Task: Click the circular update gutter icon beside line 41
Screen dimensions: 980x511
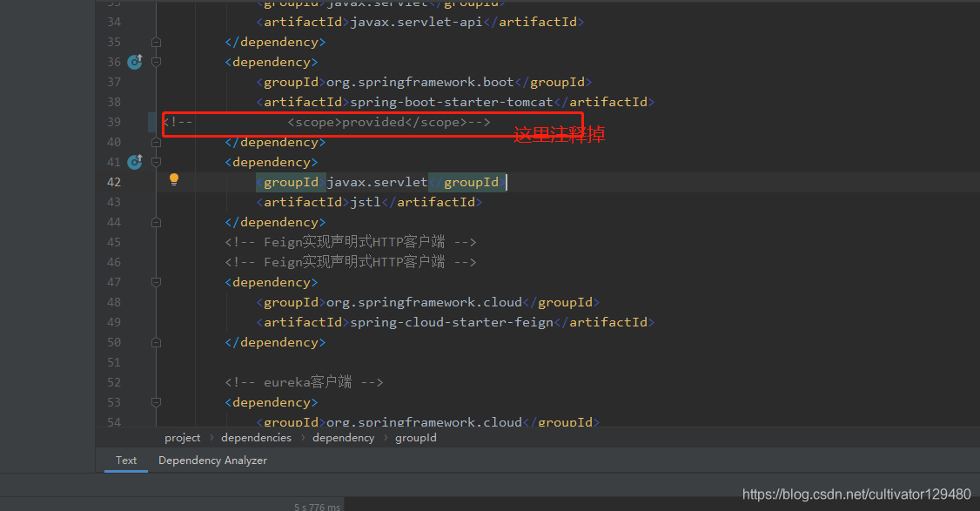Action: [134, 161]
